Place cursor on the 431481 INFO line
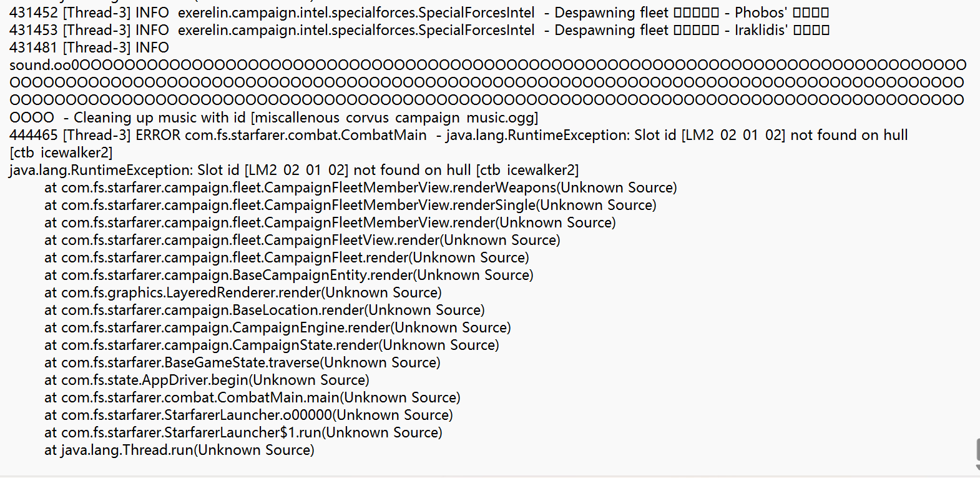This screenshot has width=980, height=478. tap(89, 47)
